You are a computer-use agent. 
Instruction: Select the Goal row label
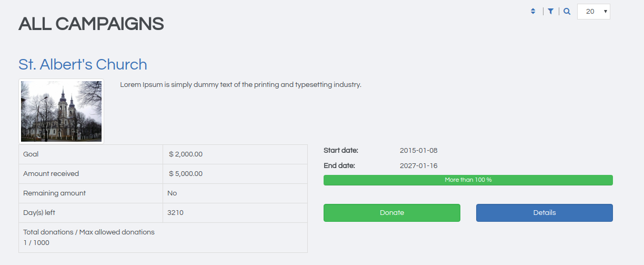(x=31, y=154)
